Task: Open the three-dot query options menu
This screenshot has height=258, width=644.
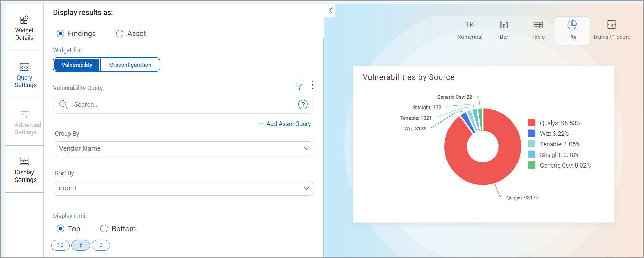Action: (312, 85)
